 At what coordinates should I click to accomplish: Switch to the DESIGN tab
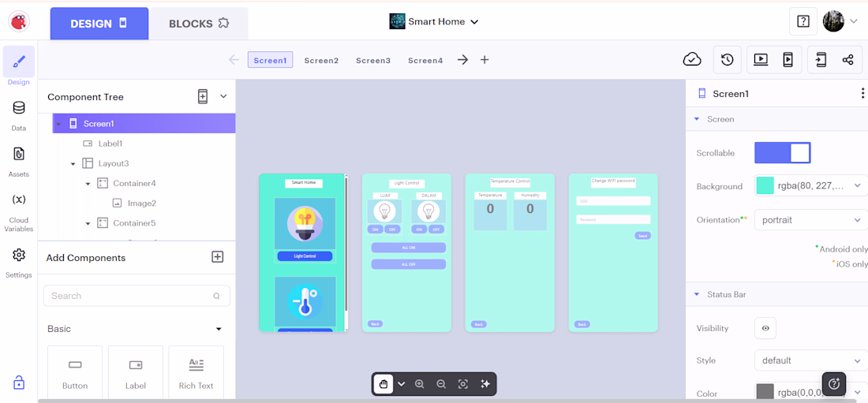99,23
